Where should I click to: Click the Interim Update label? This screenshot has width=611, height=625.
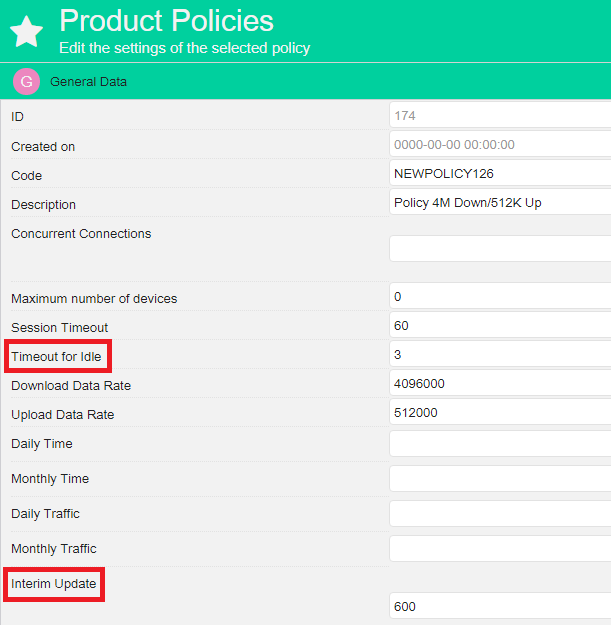[54, 583]
